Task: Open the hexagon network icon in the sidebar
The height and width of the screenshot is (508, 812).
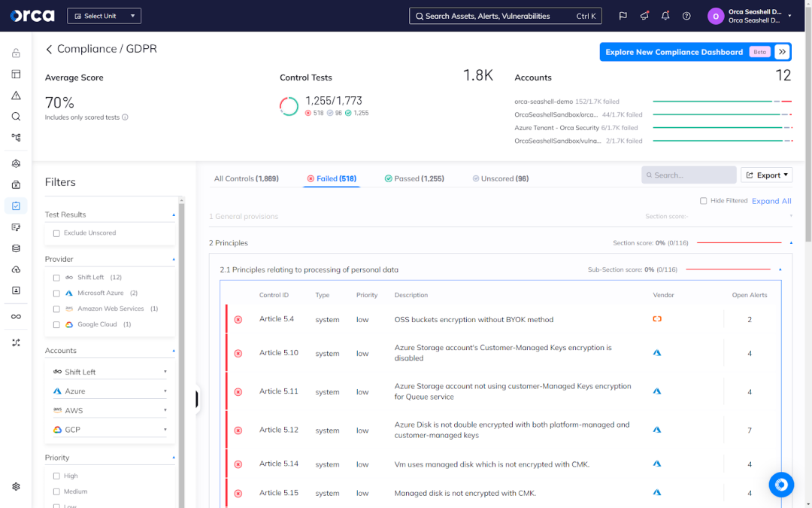Action: tap(16, 164)
